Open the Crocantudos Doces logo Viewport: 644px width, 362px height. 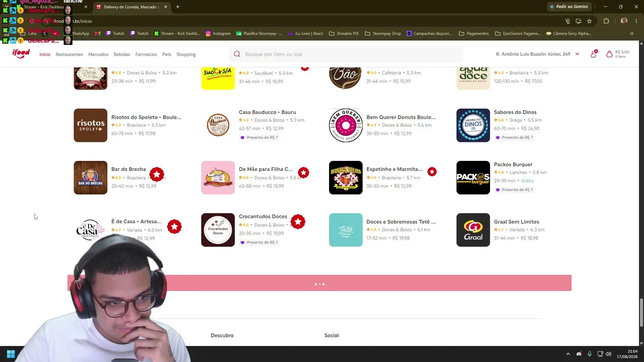coord(218,230)
